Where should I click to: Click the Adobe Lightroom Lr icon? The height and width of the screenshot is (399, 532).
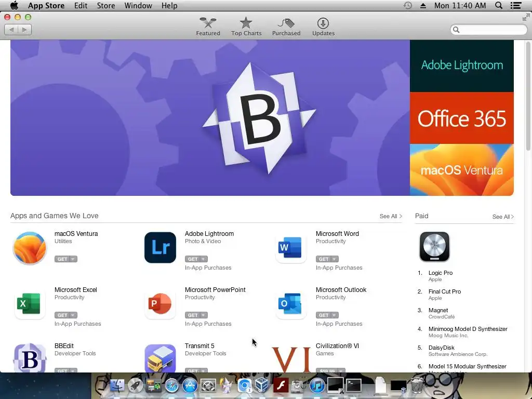pyautogui.click(x=160, y=248)
